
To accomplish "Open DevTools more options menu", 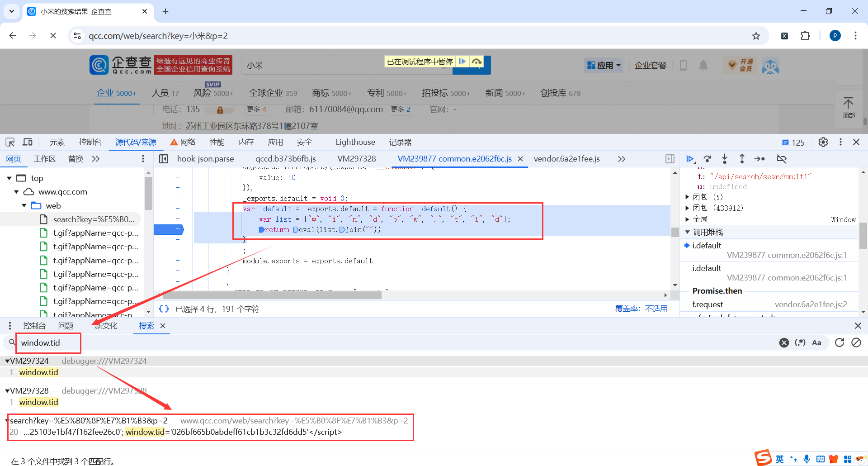I will tap(840, 142).
